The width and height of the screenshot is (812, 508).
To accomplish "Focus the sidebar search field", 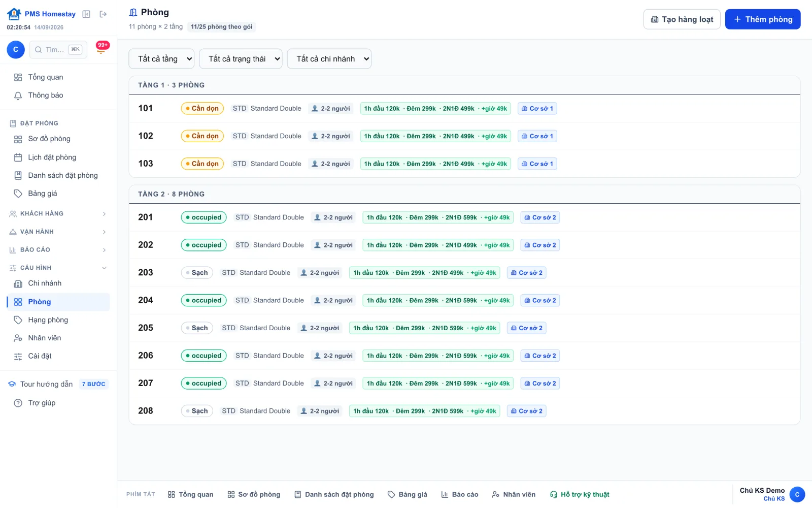I will 58,49.
